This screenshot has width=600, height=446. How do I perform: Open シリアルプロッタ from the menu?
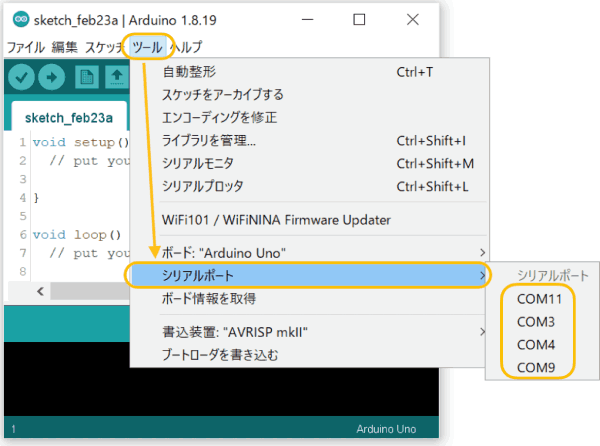tap(309, 187)
